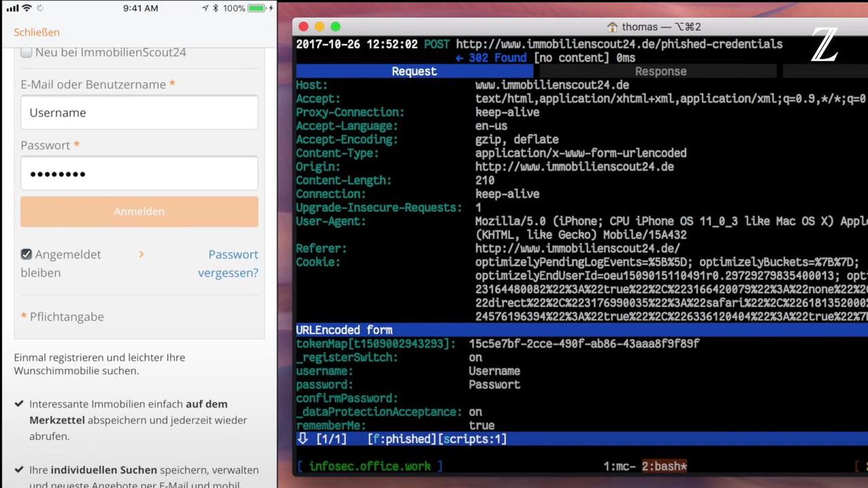Click the Bluetooth status icon

[x=215, y=8]
